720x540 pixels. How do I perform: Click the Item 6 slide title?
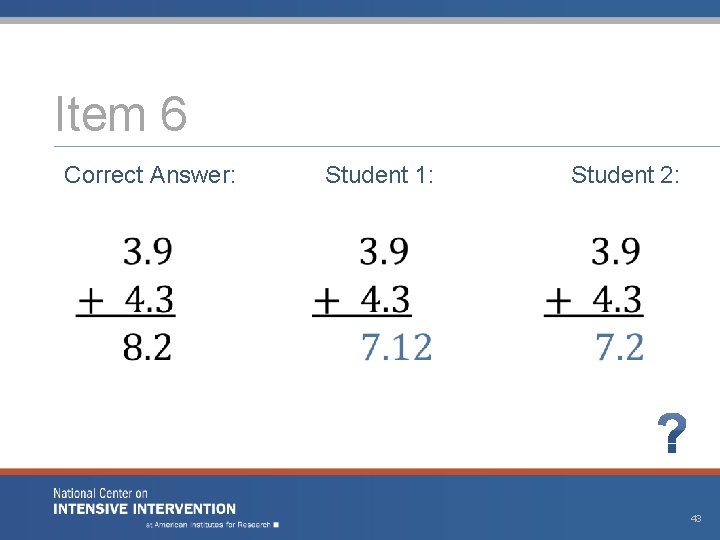click(x=121, y=113)
